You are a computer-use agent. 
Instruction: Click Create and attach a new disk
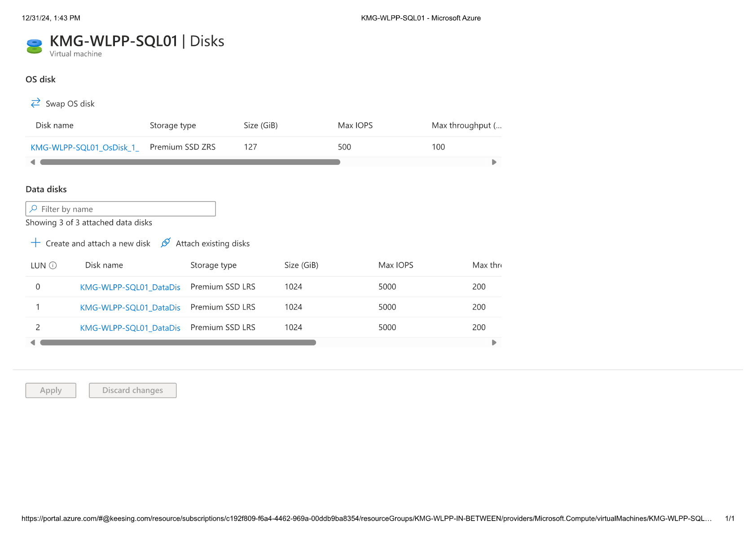(98, 243)
